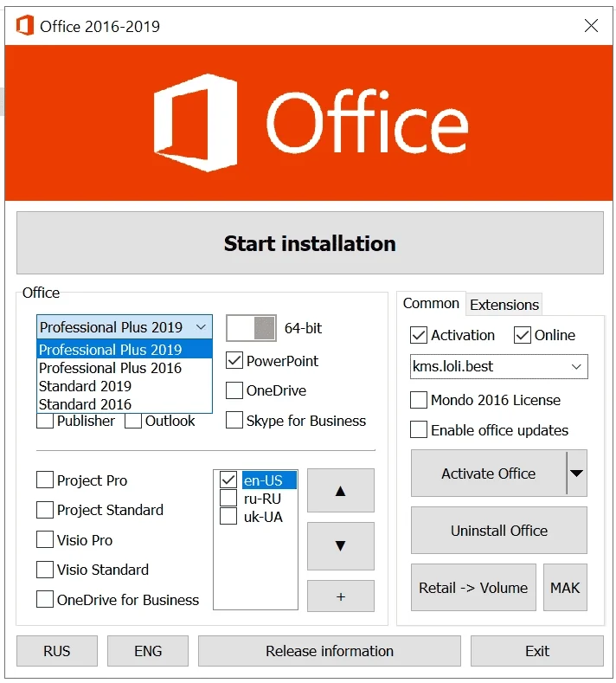
Task: Click the plus button to add language
Action: point(340,596)
